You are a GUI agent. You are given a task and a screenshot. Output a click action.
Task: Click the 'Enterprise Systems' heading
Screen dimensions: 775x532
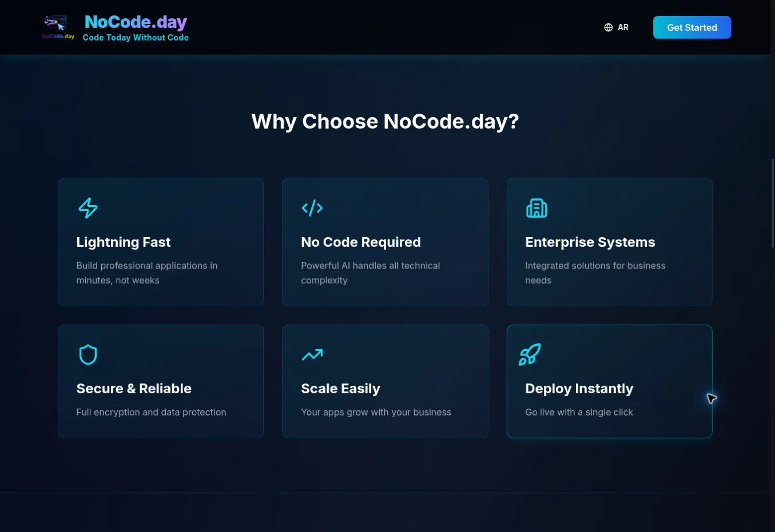(590, 242)
